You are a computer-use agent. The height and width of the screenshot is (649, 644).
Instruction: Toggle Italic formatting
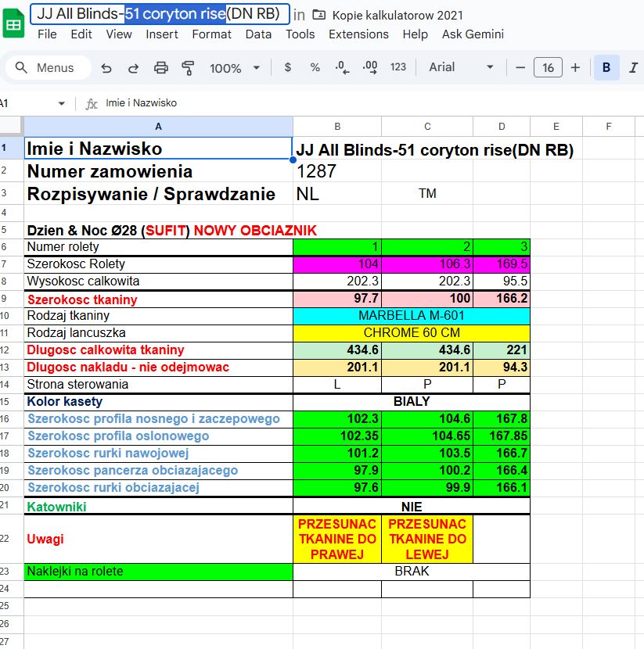[x=632, y=68]
